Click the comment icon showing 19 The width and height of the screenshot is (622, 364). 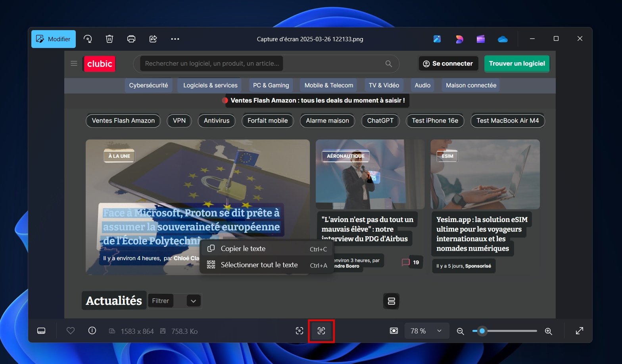pos(406,262)
